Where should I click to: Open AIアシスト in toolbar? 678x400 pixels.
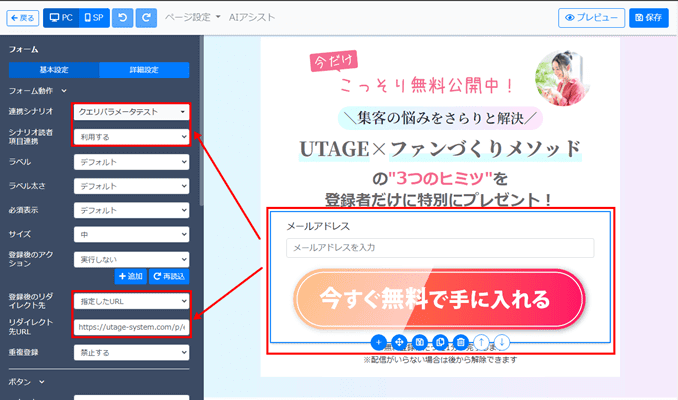(x=252, y=17)
